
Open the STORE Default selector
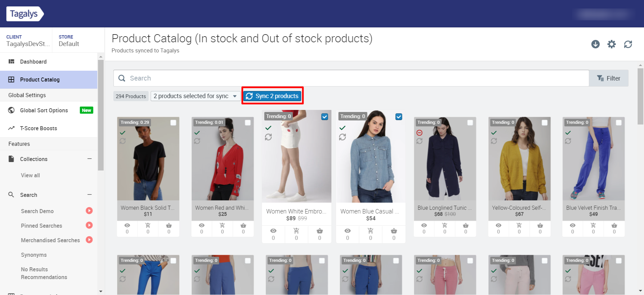[78, 40]
